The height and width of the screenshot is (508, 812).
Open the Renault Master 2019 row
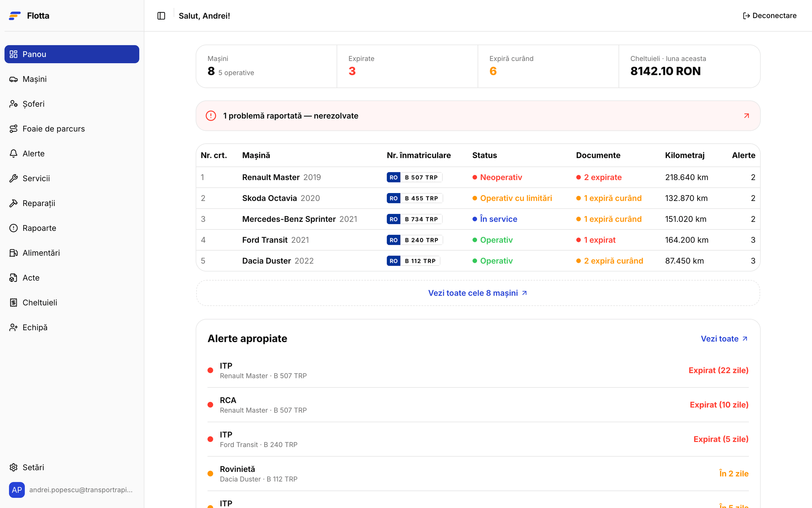coord(478,177)
